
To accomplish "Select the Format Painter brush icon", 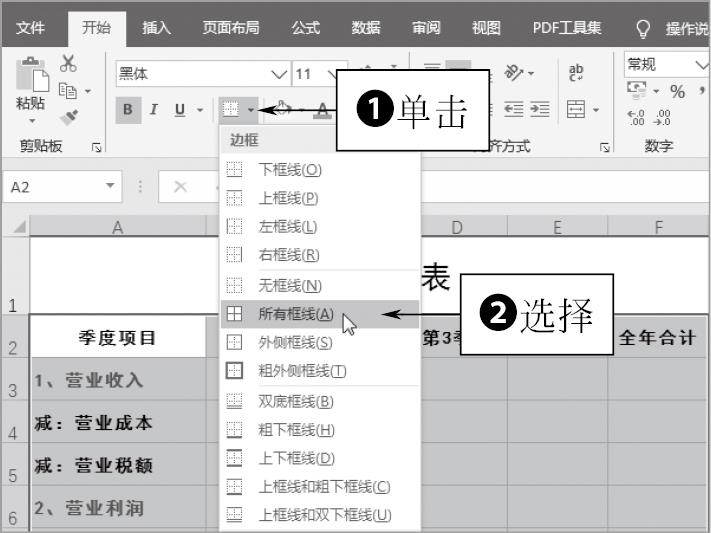I will 68,117.
